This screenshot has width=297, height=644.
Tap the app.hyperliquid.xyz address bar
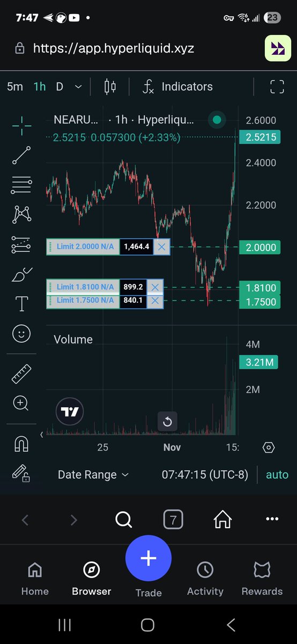(x=114, y=48)
